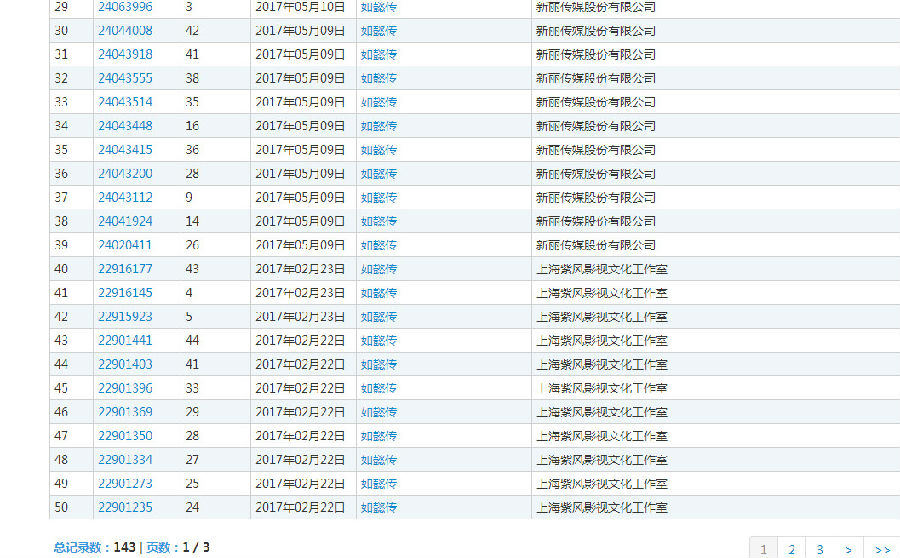Screen dimensions: 900x558
Task: Select class number 24 in row 50
Action: coord(192,507)
